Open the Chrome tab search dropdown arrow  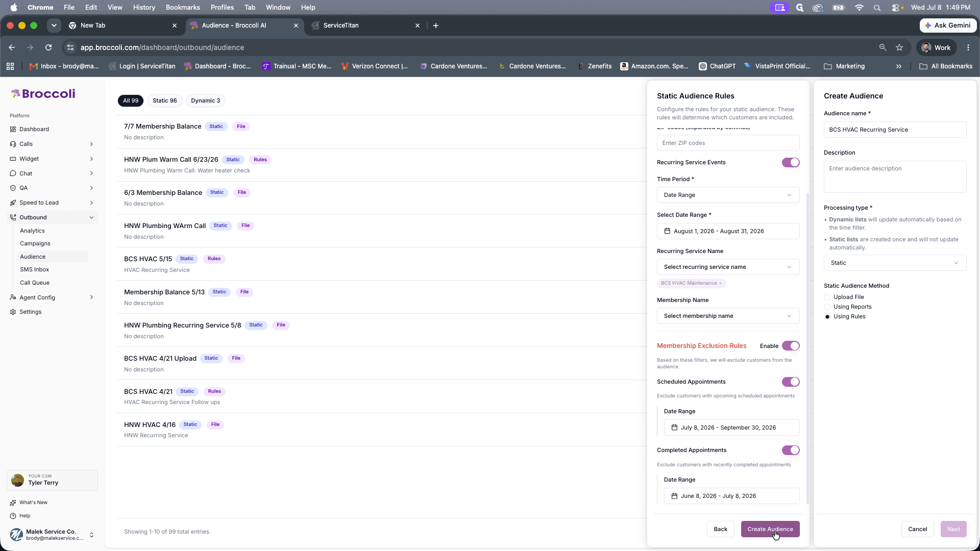(x=54, y=26)
